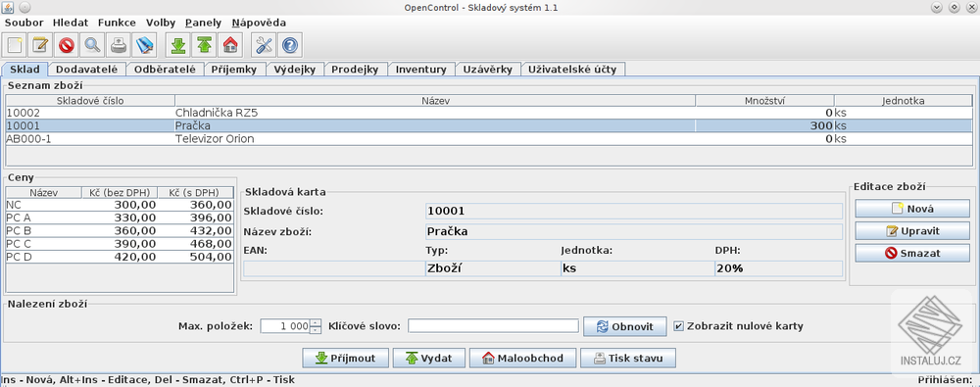Select the Pračka row in goods list
This screenshot has width=980, height=387.
(x=489, y=125)
